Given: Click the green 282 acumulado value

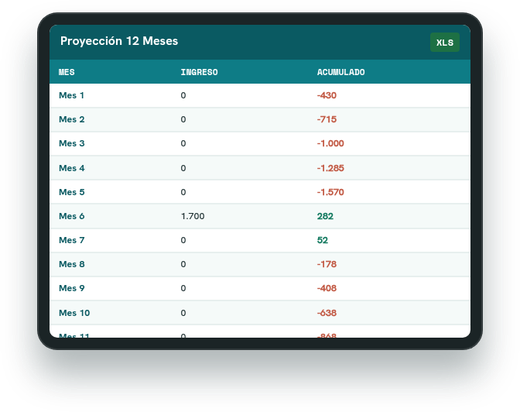Looking at the screenshot, I should [325, 216].
